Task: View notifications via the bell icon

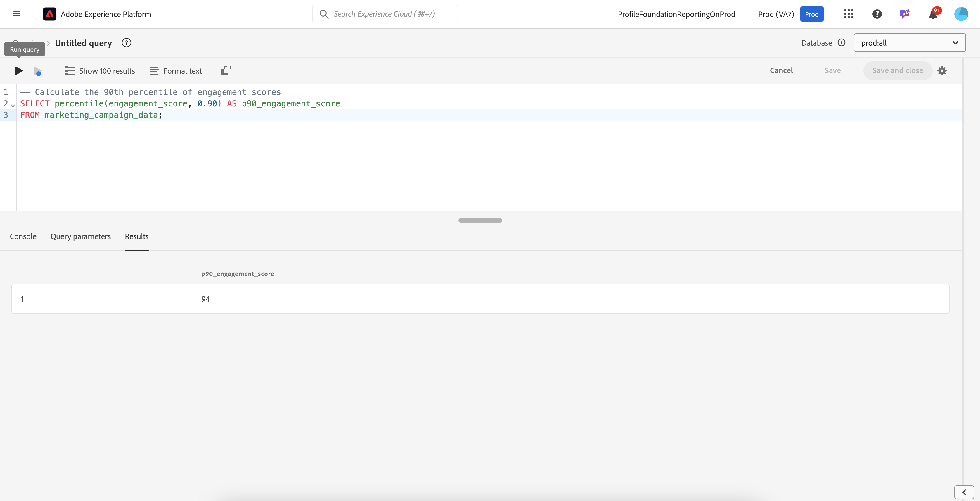Action: (933, 14)
